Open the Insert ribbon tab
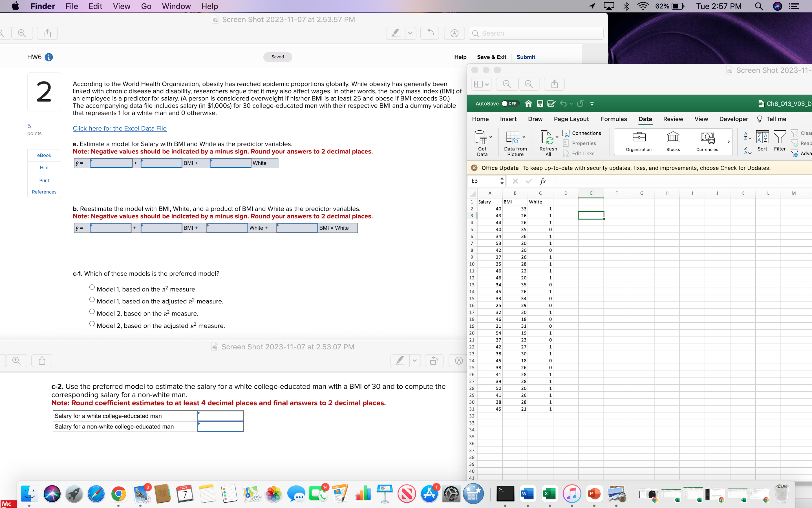 508,119
